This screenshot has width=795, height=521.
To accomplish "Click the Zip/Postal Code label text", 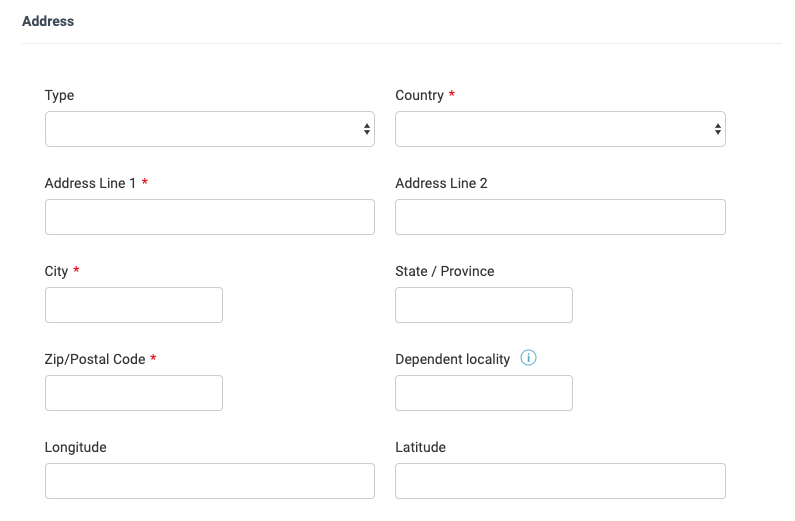I will point(95,359).
